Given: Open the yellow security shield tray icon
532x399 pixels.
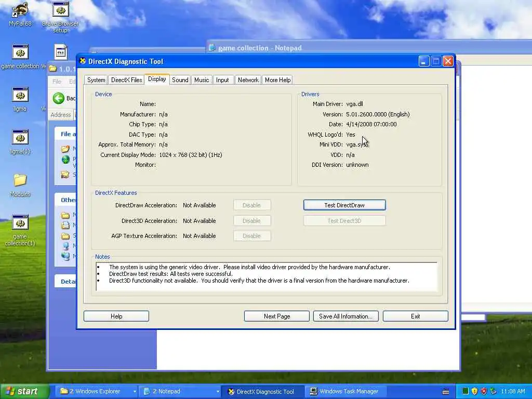Looking at the screenshot, I should pos(474,391).
